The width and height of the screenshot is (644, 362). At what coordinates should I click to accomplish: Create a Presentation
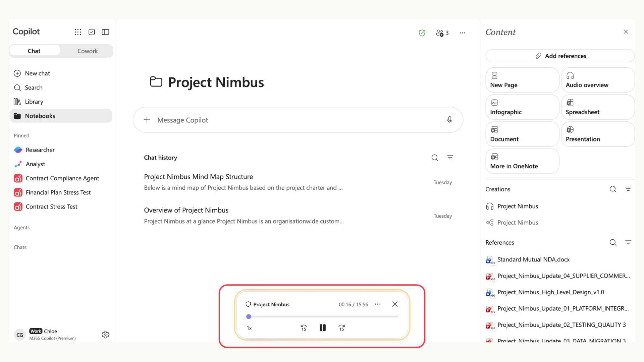pos(598,134)
